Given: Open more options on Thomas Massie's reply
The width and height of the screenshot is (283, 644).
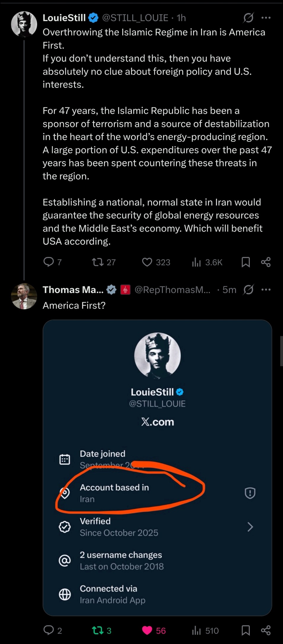Looking at the screenshot, I should pos(266,289).
